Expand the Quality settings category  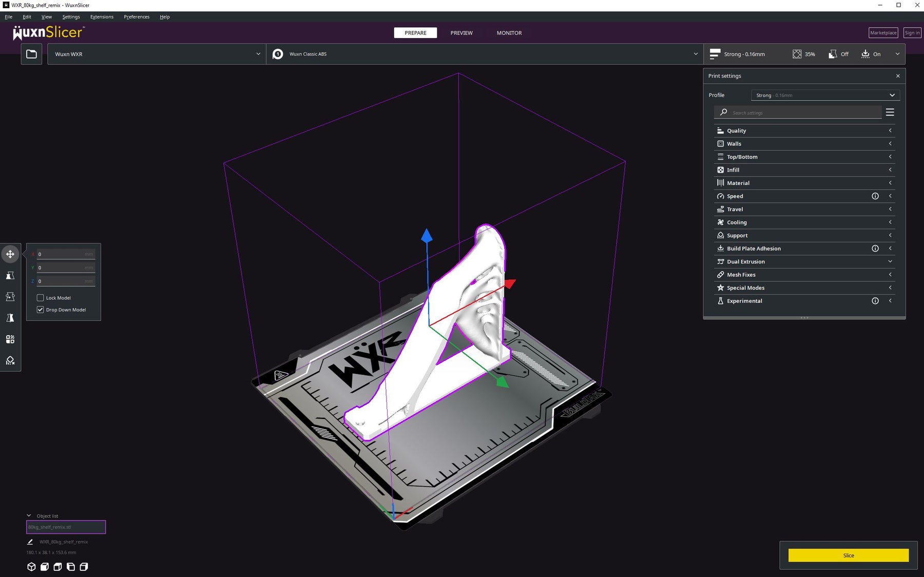click(804, 130)
